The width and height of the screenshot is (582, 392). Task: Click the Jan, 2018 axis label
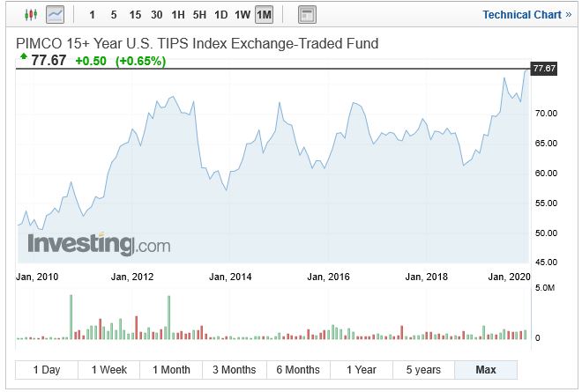(427, 277)
